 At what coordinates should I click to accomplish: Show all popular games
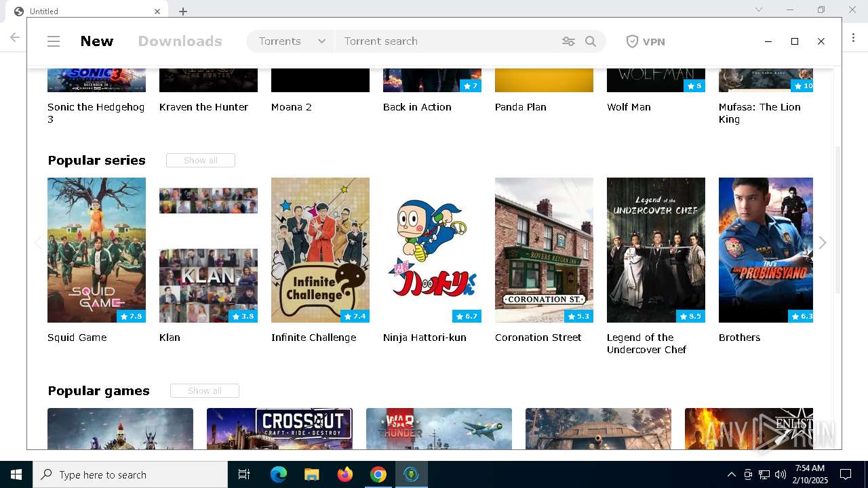(205, 390)
